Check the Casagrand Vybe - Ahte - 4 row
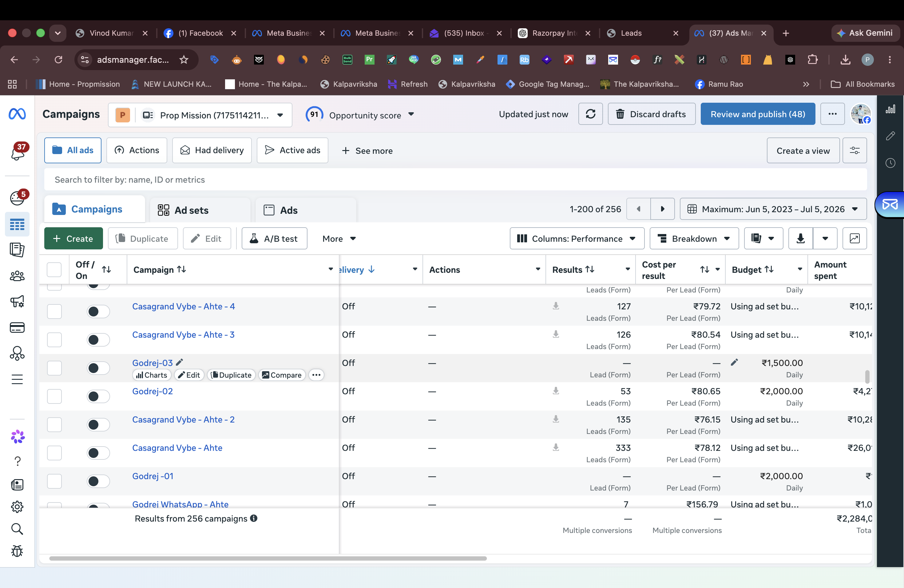Image resolution: width=904 pixels, height=588 pixels. coord(54,312)
